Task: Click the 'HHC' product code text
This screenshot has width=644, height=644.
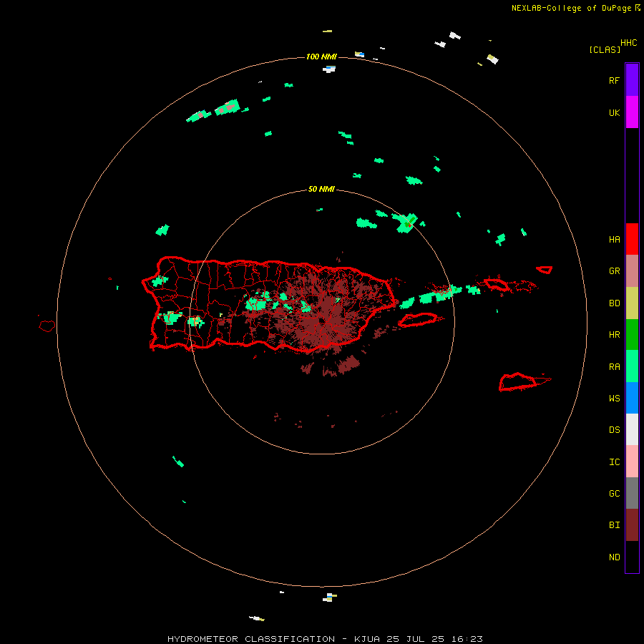Action: pyautogui.click(x=628, y=43)
